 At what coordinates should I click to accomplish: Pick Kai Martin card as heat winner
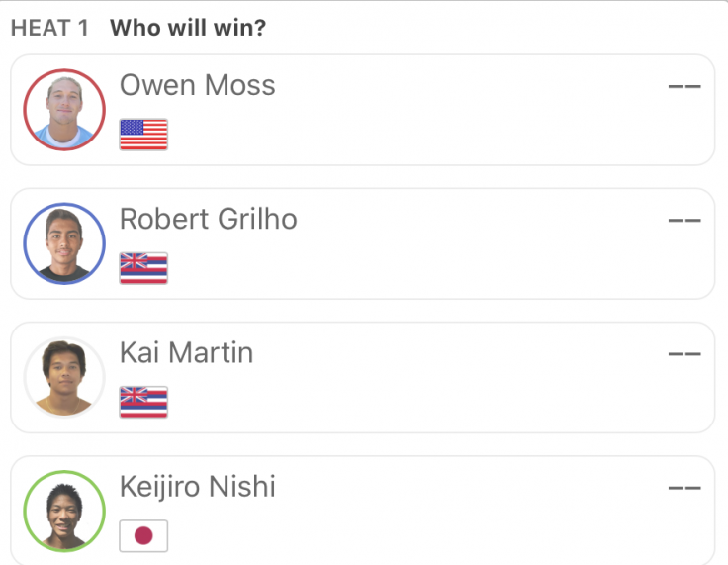363,377
